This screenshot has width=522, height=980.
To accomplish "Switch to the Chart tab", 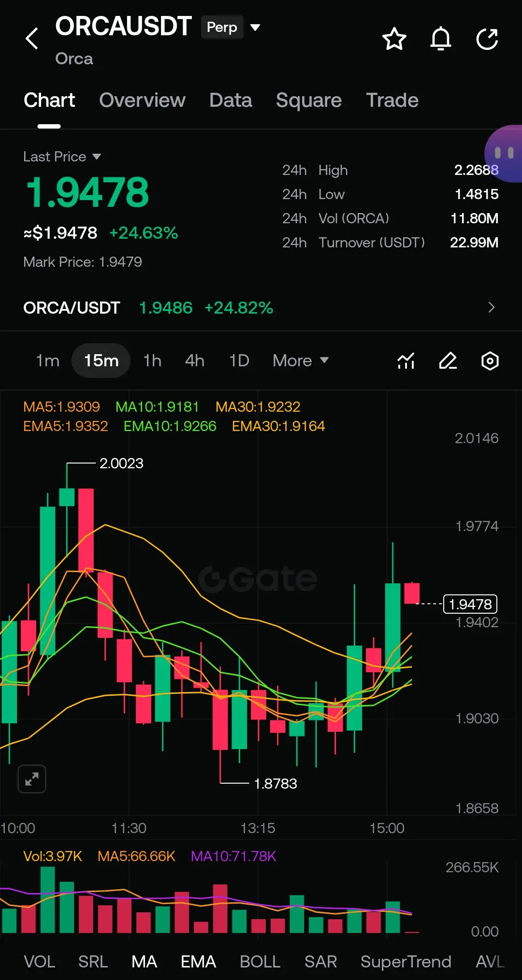I will point(49,101).
